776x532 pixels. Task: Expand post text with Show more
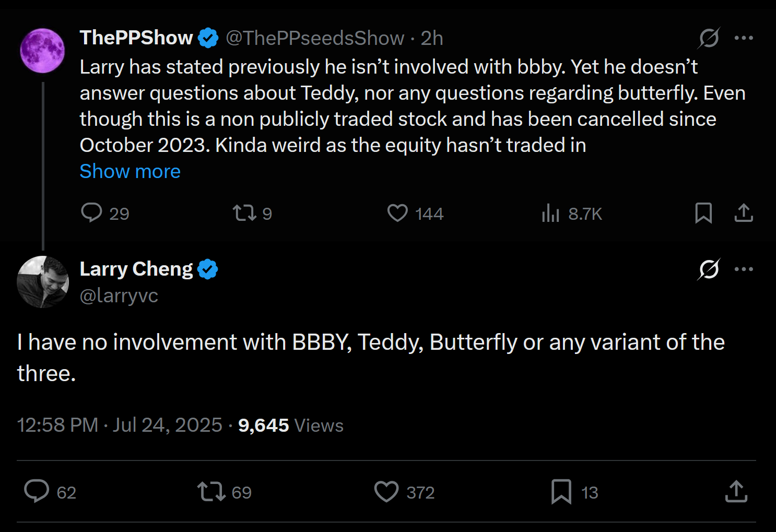tap(130, 171)
